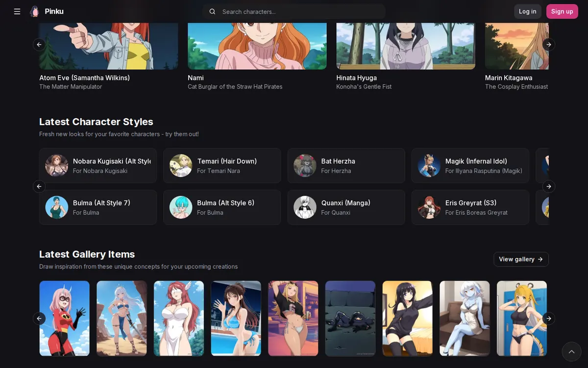Click Atom Eve (Samantha Wilkins) title
The width and height of the screenshot is (588, 368).
[85, 78]
